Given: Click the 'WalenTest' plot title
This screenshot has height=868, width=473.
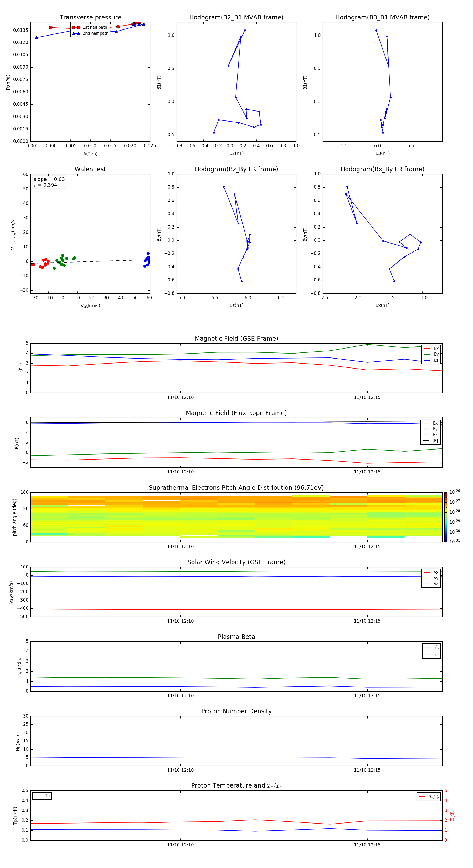Looking at the screenshot, I should 90,169.
